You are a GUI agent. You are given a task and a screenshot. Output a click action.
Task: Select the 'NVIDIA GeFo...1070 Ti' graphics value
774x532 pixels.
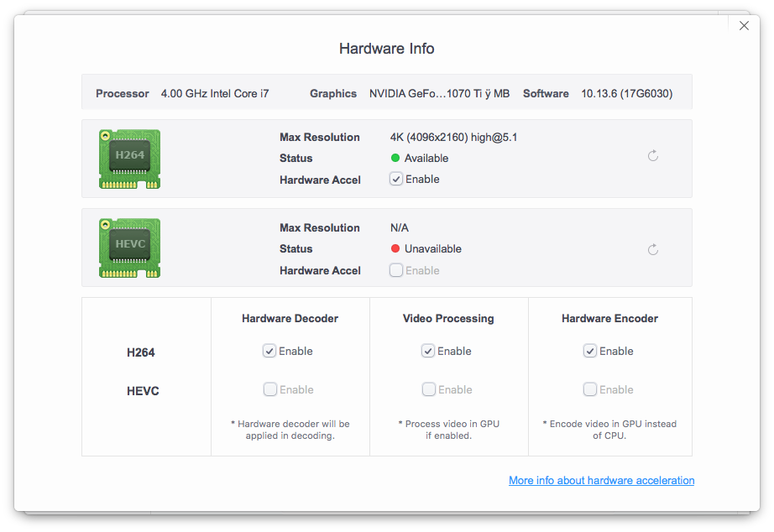[439, 93]
